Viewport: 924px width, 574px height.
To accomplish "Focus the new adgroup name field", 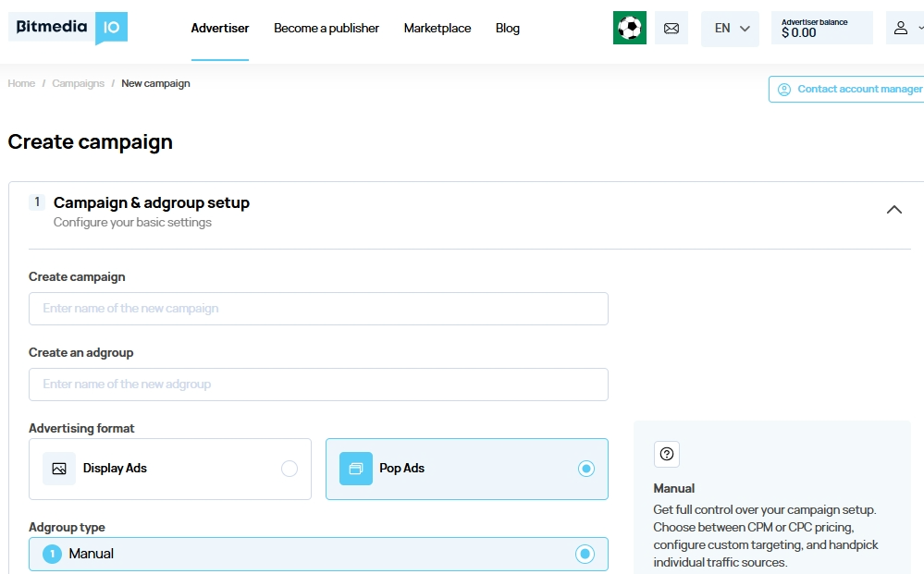I will (x=318, y=385).
